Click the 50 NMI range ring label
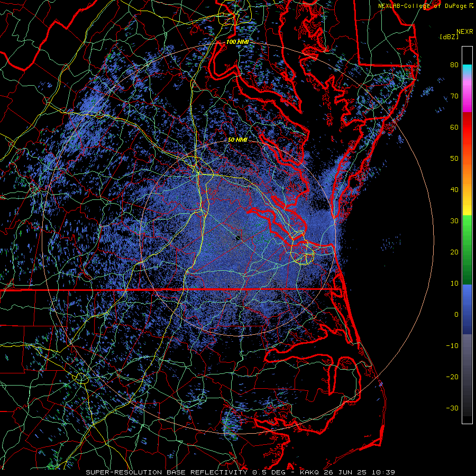 pyautogui.click(x=237, y=140)
